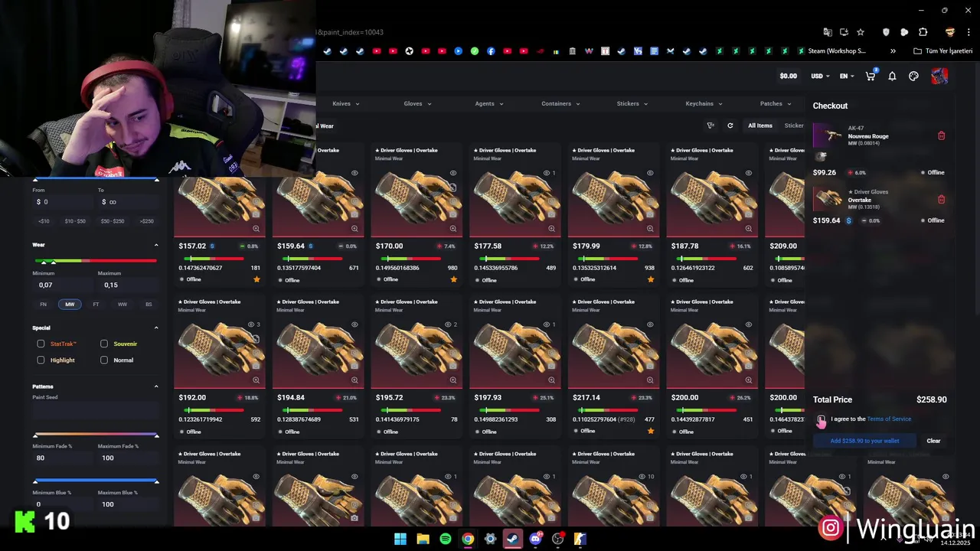Open the user profile avatar
The image size is (980, 551).
[939, 76]
